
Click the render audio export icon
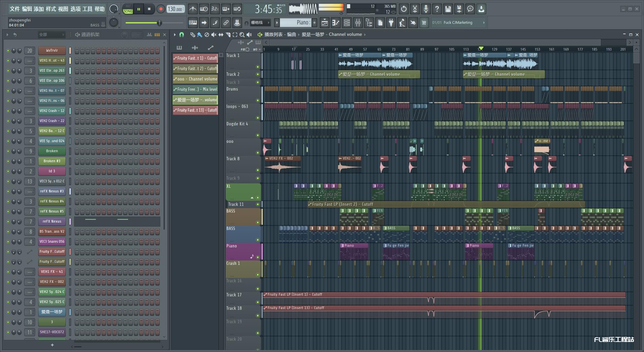[x=459, y=9]
